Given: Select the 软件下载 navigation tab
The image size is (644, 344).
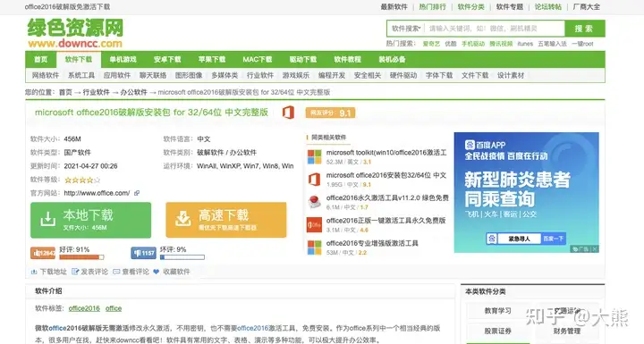Looking at the screenshot, I should click(x=79, y=59).
